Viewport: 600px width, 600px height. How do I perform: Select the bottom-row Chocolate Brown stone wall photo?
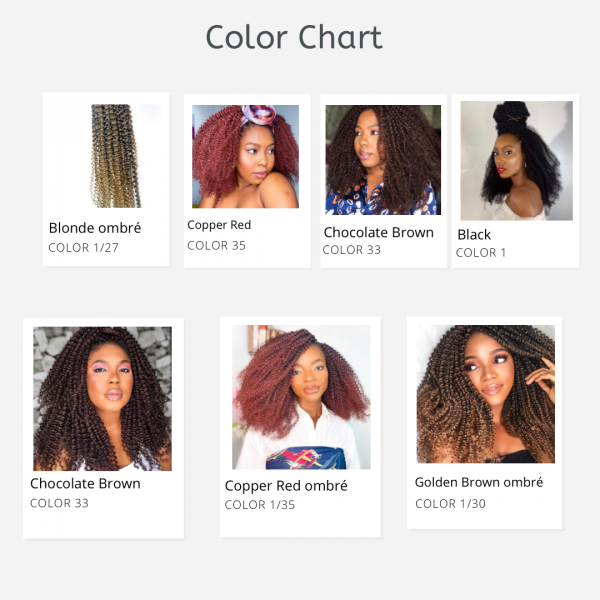coord(102,398)
